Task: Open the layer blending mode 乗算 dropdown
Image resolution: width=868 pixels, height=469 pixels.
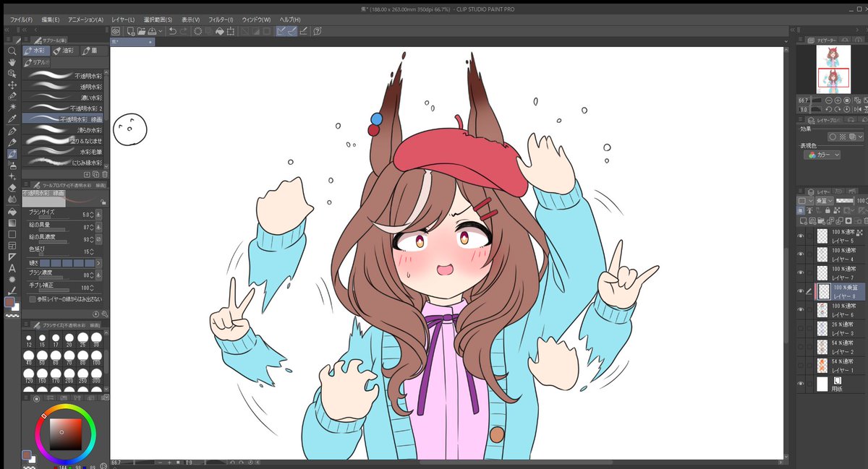Action: 826,200
